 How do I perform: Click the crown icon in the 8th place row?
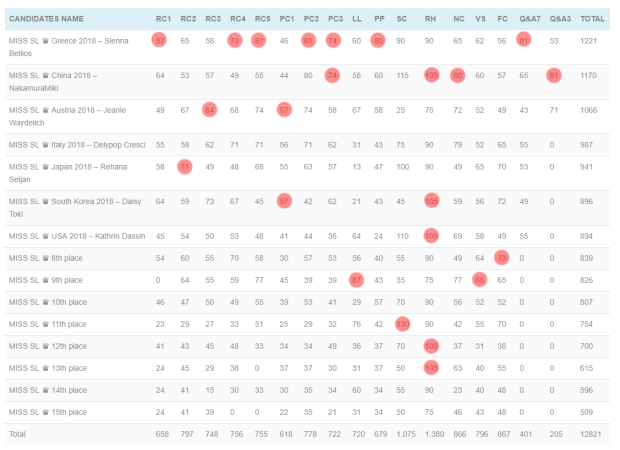point(45,258)
